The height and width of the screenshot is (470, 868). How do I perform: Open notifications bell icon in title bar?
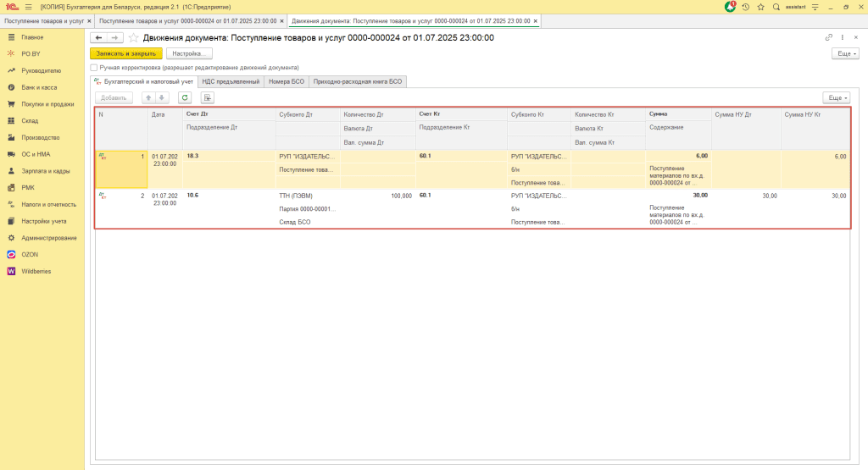730,7
